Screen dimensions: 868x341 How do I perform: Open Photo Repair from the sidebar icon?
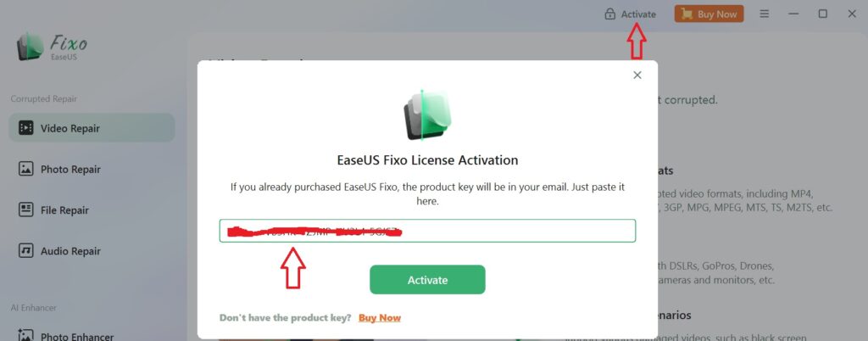26,169
